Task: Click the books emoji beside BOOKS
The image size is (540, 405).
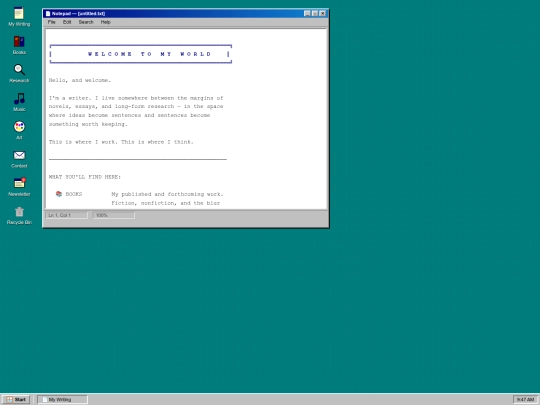Action: click(x=59, y=194)
